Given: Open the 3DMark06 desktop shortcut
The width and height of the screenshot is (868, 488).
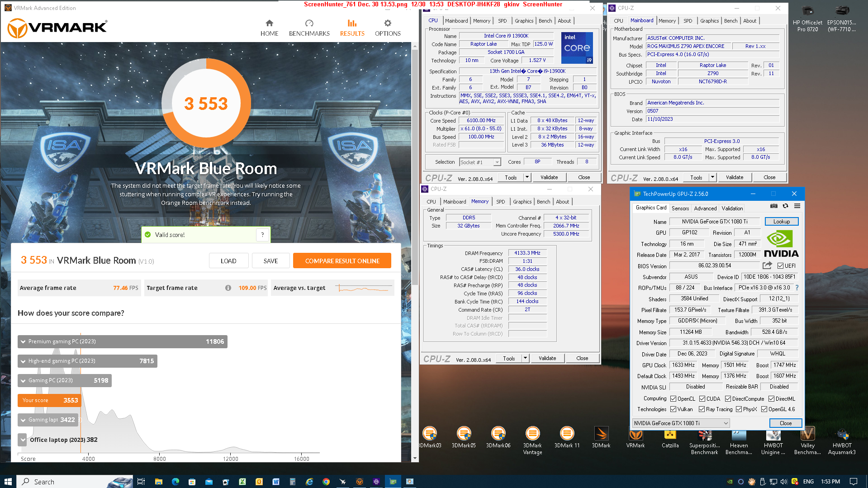Looking at the screenshot, I should pos(498,437).
